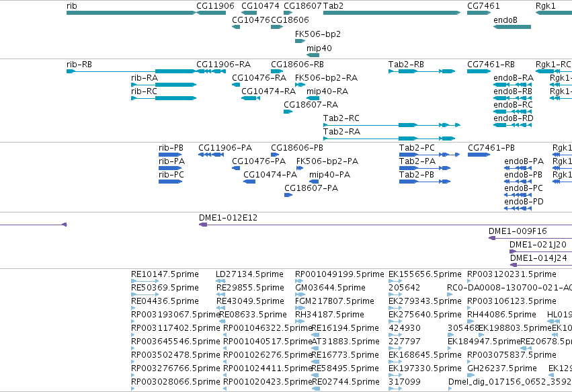
Task: Select transcript rib-RB
Action: tap(131, 71)
